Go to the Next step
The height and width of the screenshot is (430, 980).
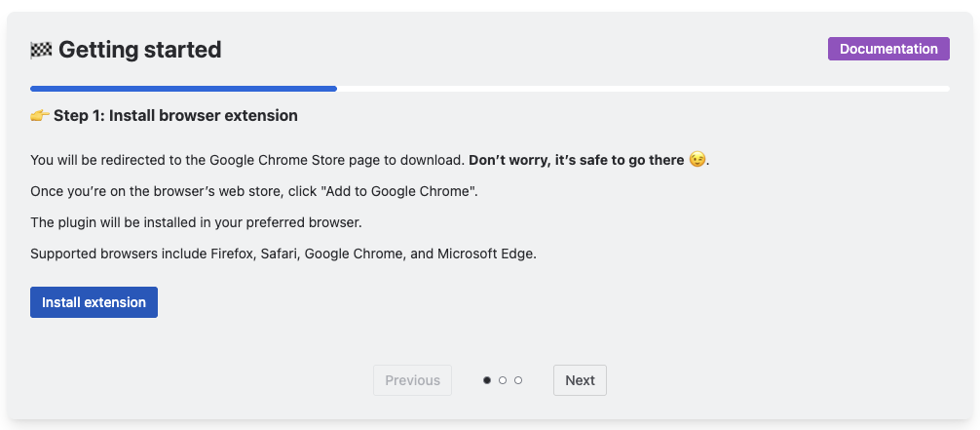(580, 380)
